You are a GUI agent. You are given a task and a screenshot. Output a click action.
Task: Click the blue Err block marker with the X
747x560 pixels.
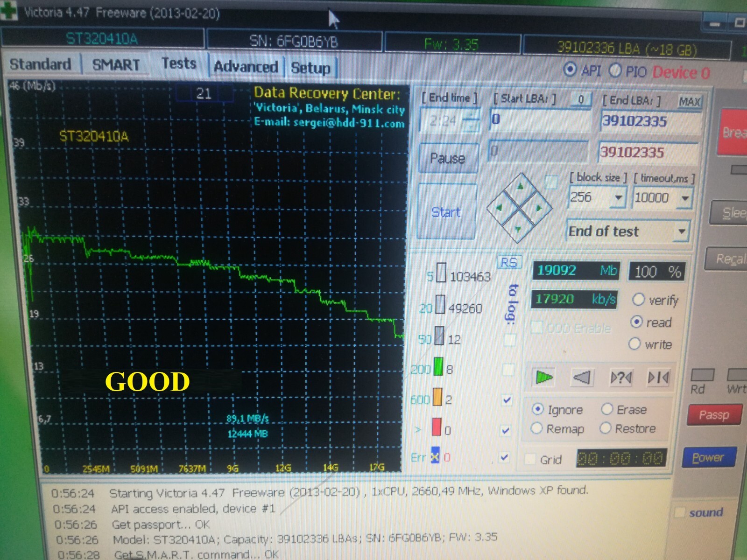(x=435, y=455)
